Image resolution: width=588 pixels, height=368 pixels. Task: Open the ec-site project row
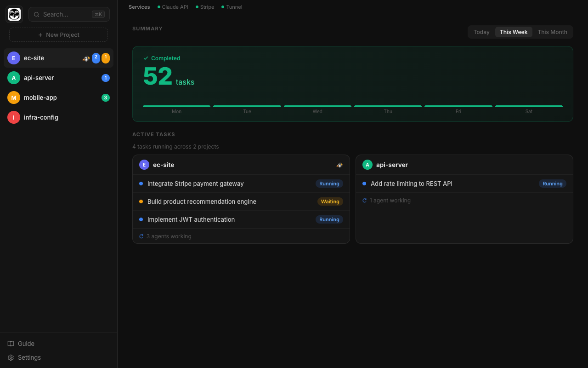(58, 58)
